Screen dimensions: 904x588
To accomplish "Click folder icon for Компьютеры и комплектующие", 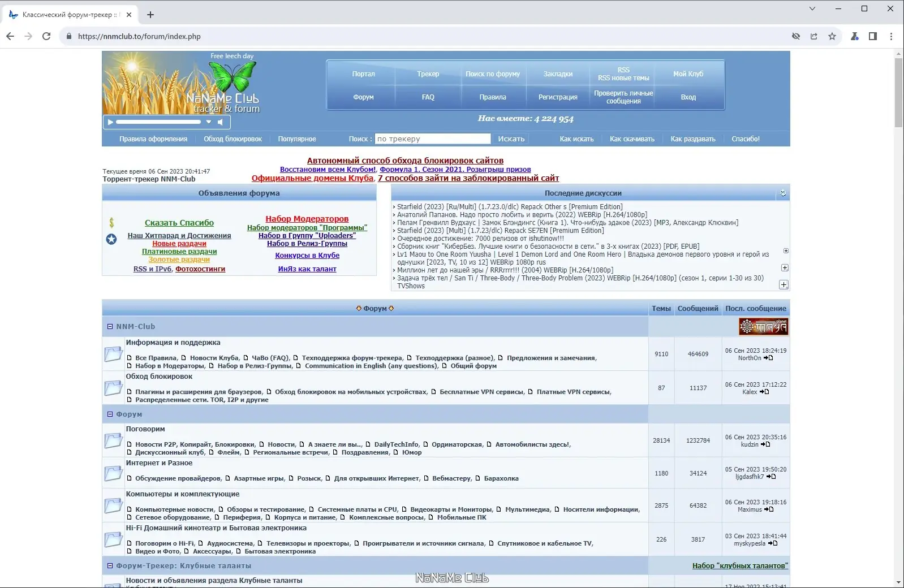I will [113, 505].
